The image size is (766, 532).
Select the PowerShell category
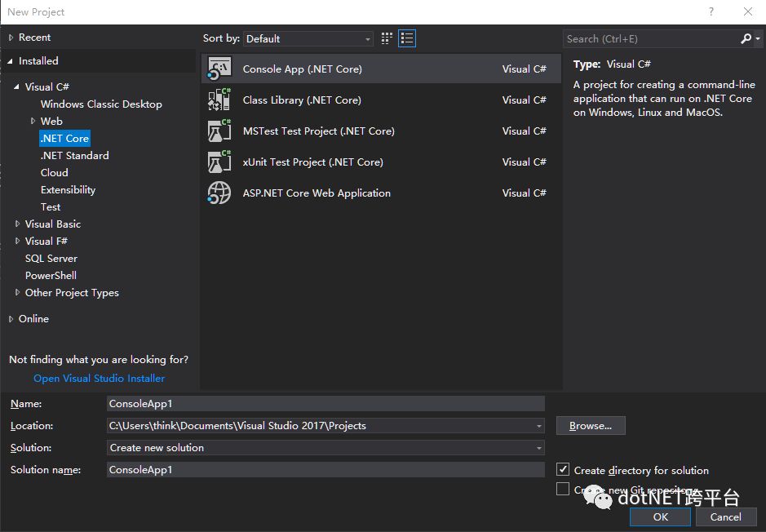pos(51,276)
